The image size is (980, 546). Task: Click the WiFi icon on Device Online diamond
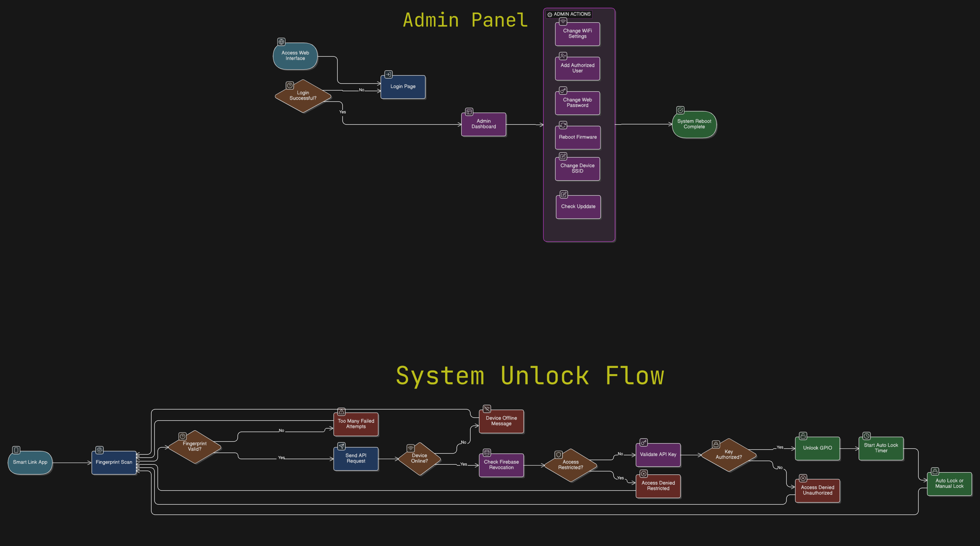[411, 449]
